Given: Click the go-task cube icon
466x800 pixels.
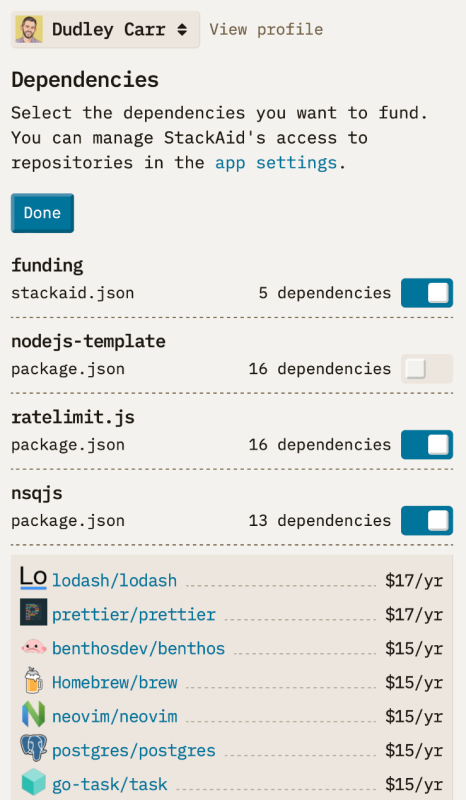Looking at the screenshot, I should [x=33, y=783].
